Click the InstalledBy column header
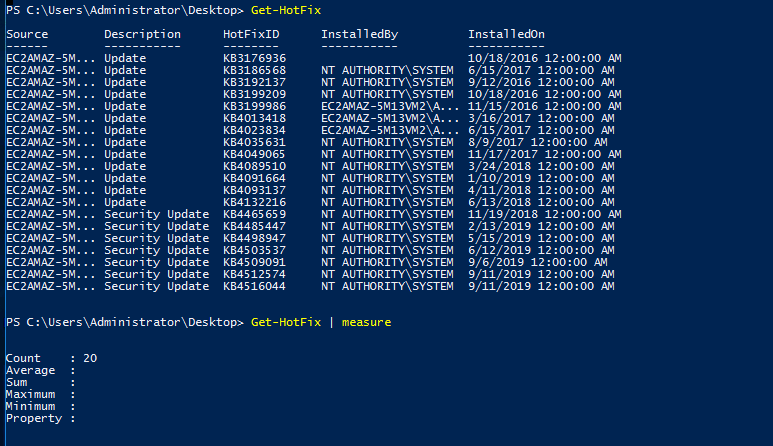The image size is (773, 446). coord(359,34)
